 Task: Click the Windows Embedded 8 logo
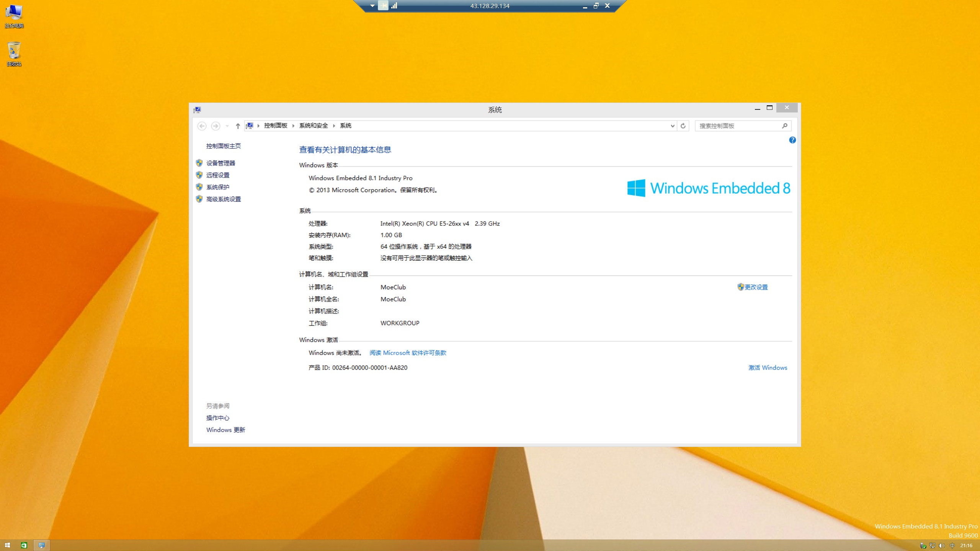pos(709,188)
